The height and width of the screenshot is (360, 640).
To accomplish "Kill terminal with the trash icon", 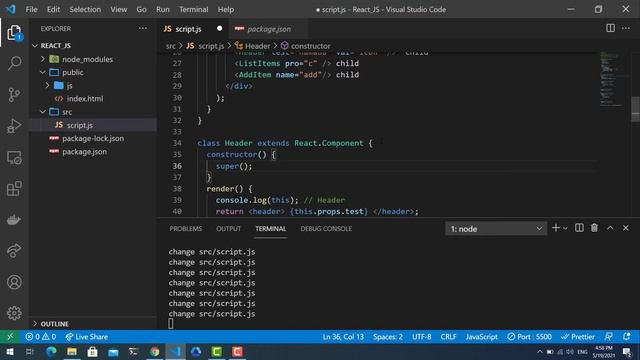I will 594,228.
